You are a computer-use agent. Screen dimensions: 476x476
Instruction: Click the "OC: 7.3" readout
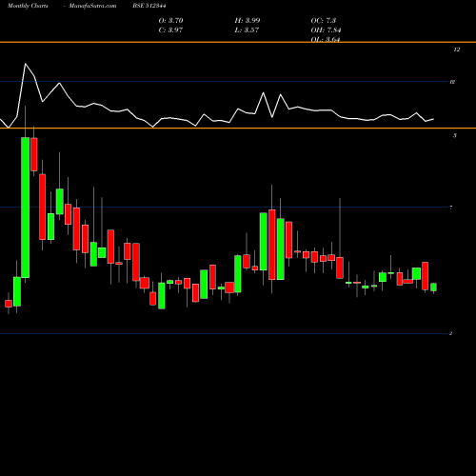[324, 21]
